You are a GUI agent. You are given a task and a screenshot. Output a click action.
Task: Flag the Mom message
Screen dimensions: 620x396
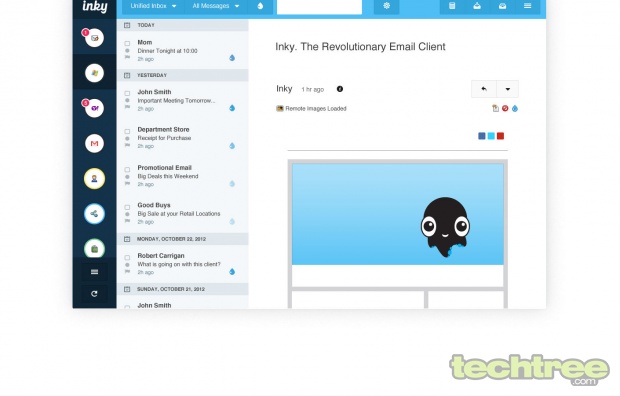click(x=127, y=57)
